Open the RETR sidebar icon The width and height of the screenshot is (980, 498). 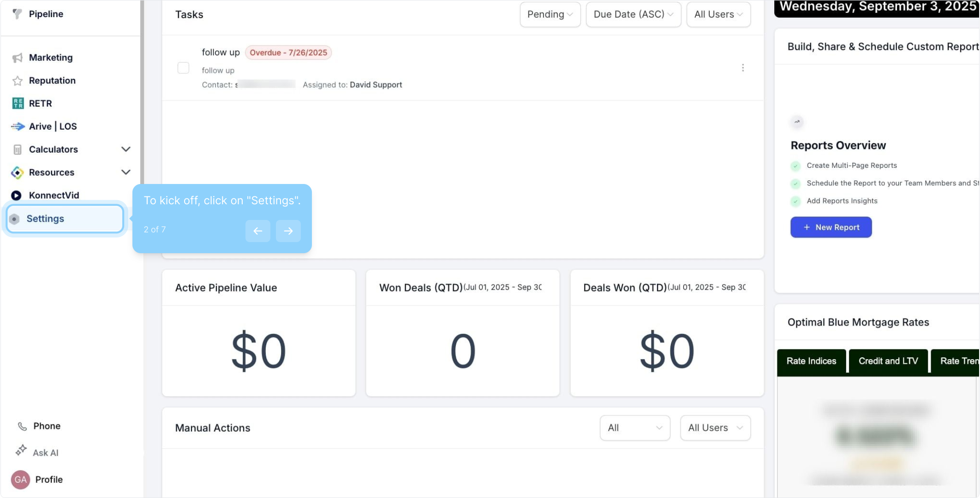[18, 103]
